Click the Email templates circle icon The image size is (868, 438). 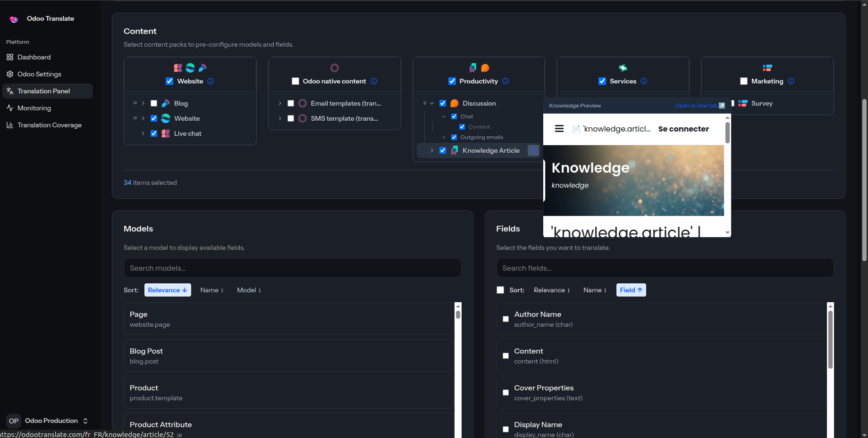[x=303, y=103]
